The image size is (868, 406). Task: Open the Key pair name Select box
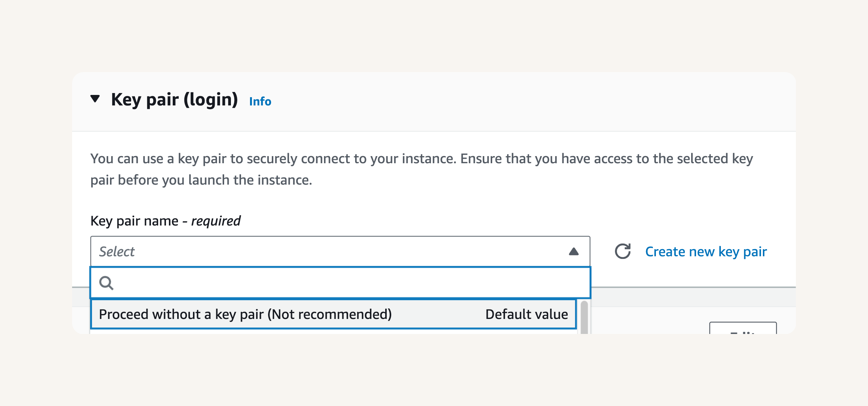[340, 251]
